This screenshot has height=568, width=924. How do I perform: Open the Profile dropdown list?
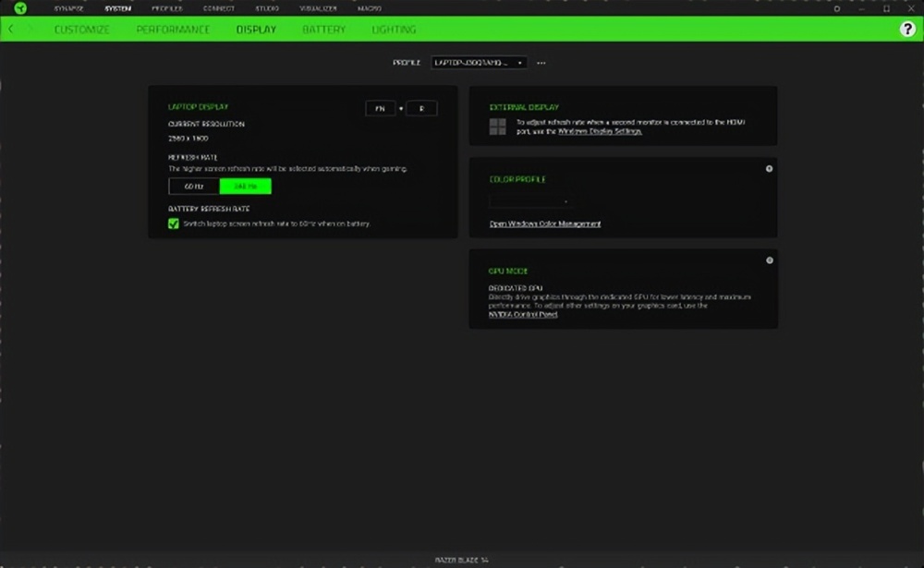point(479,63)
